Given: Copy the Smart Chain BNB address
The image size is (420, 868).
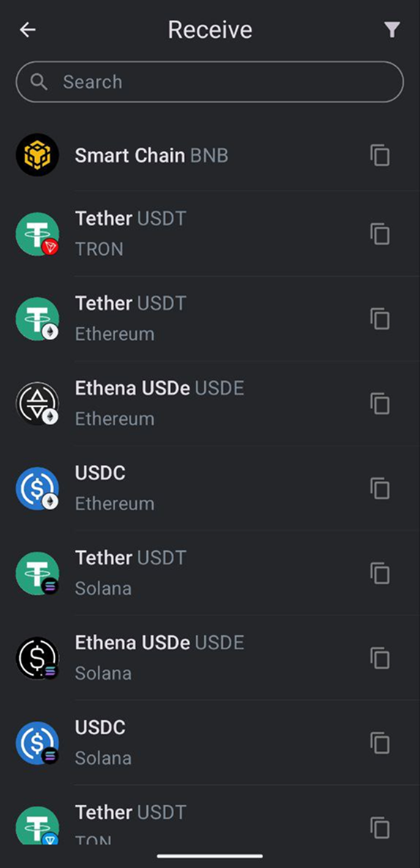Looking at the screenshot, I should pyautogui.click(x=380, y=155).
